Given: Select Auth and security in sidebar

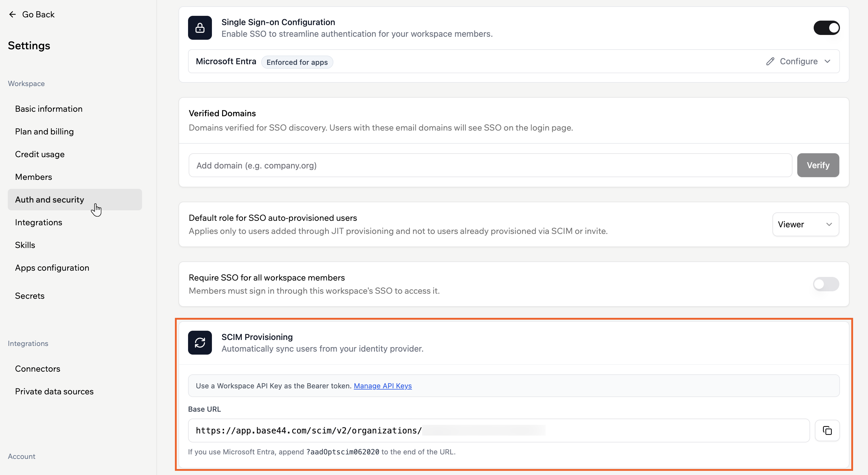Looking at the screenshot, I should (75, 200).
